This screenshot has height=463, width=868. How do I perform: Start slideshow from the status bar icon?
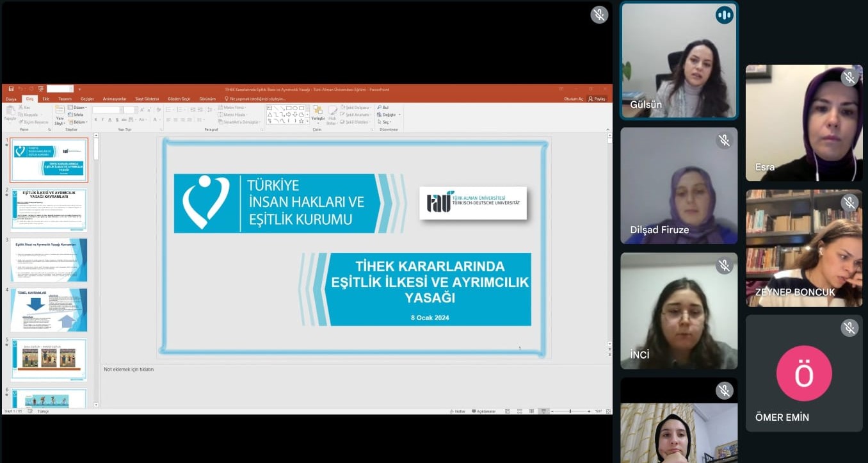click(543, 411)
